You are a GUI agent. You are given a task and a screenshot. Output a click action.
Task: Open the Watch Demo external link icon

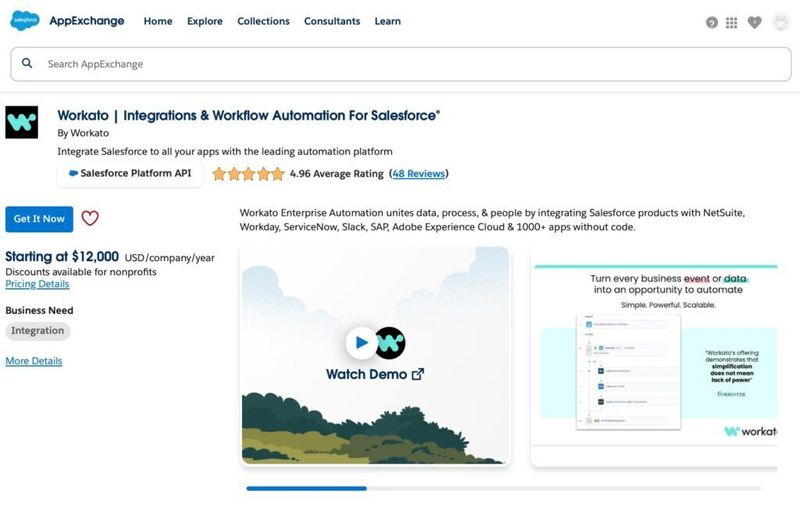(x=418, y=374)
